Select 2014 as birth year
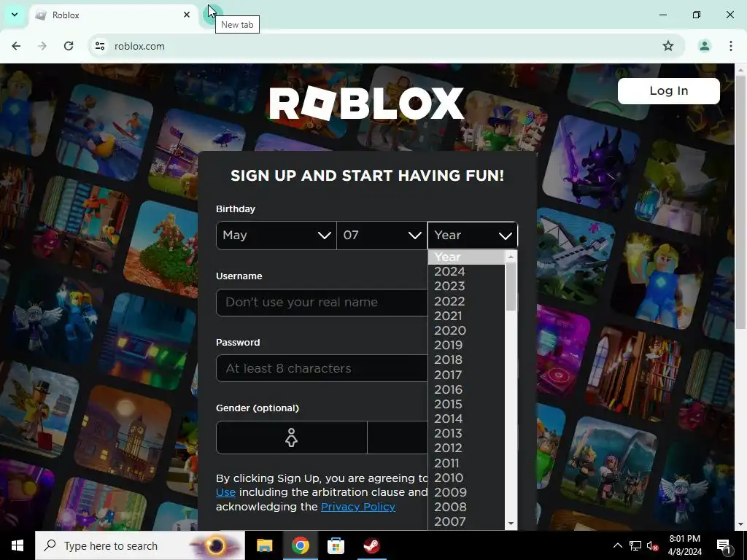The width and height of the screenshot is (747, 560). 466,419
